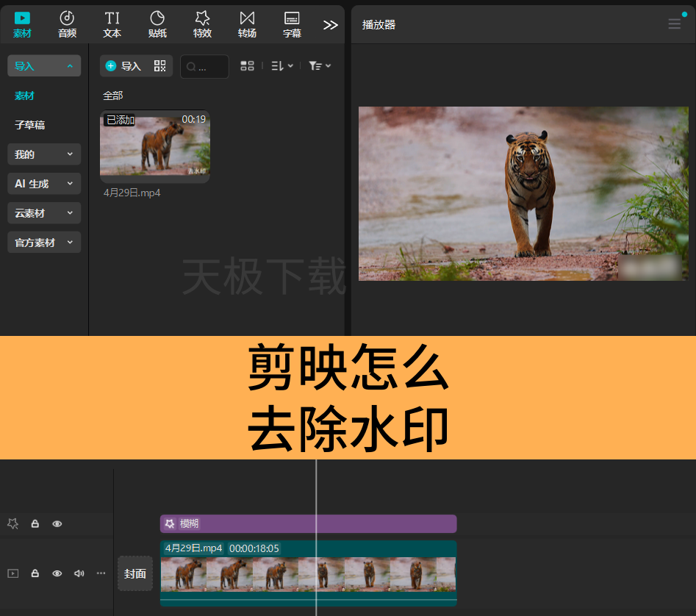
Task: Open the 字幕 captions panel
Action: (x=292, y=24)
